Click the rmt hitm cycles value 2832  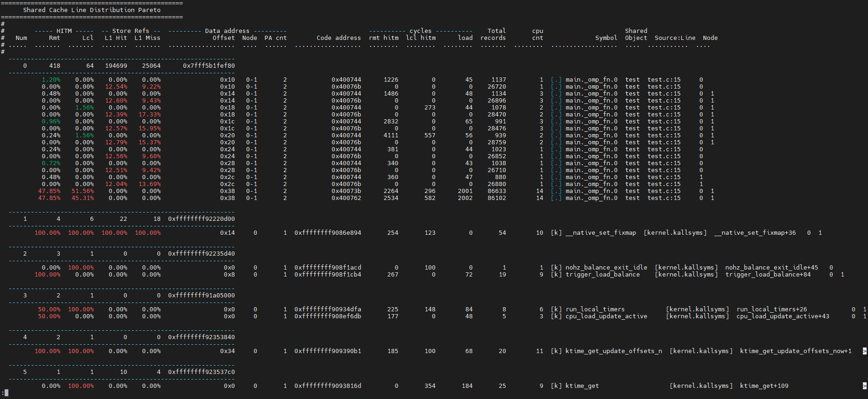[391, 122]
